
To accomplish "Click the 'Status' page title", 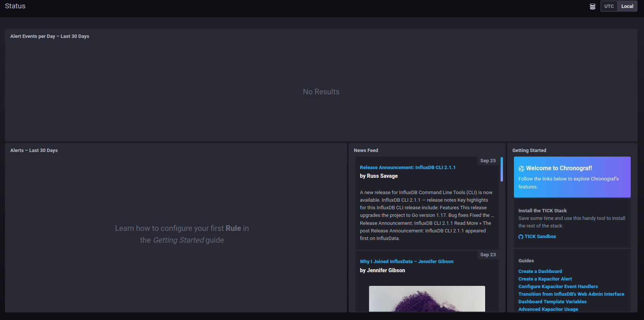I will (x=15, y=6).
